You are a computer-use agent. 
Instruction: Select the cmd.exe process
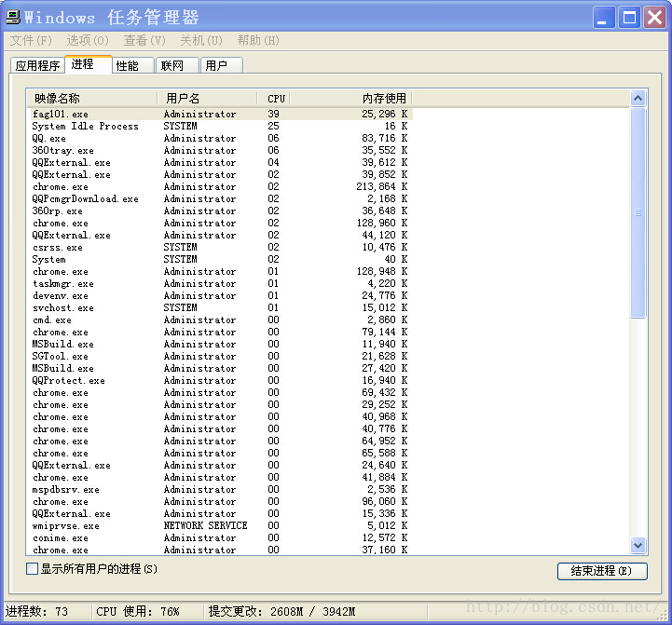point(219,320)
